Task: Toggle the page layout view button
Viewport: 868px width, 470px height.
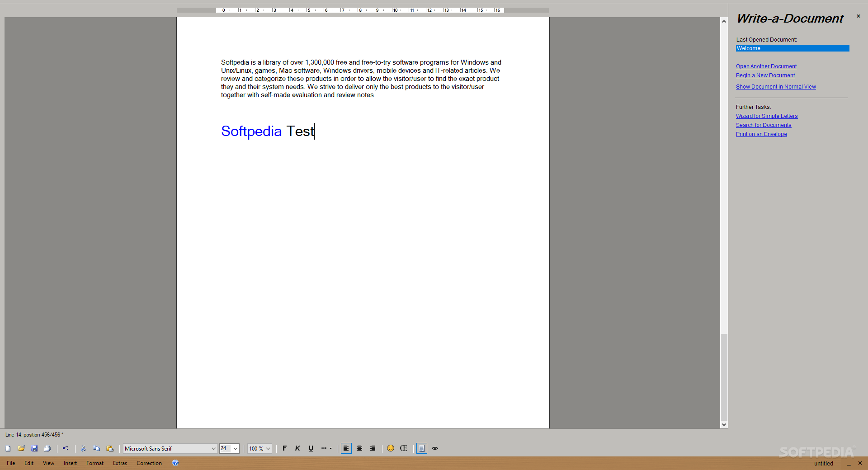Action: [x=422, y=448]
